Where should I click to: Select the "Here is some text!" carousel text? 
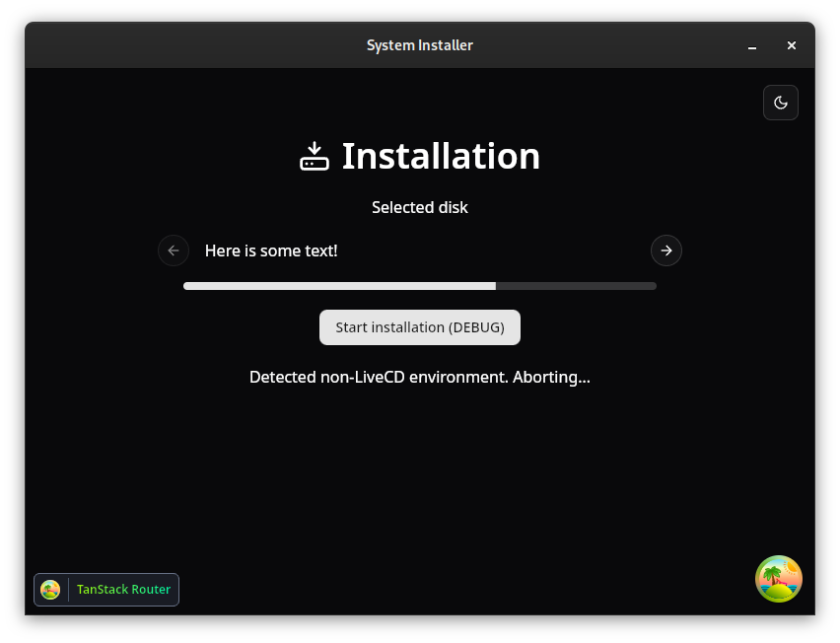coord(271,250)
